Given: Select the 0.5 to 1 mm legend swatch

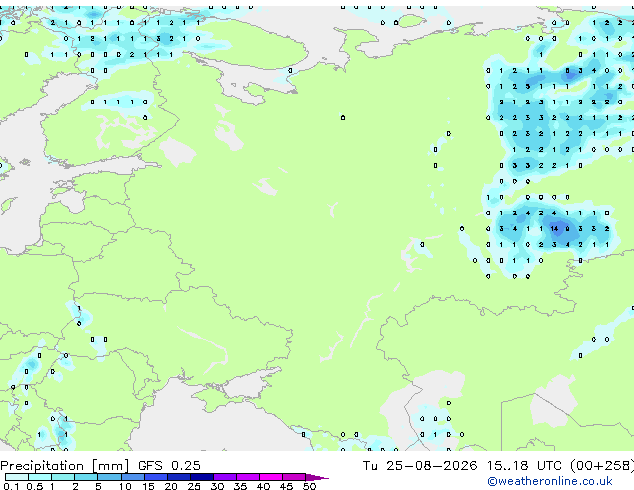Looking at the screenshot, I should 40,477.
